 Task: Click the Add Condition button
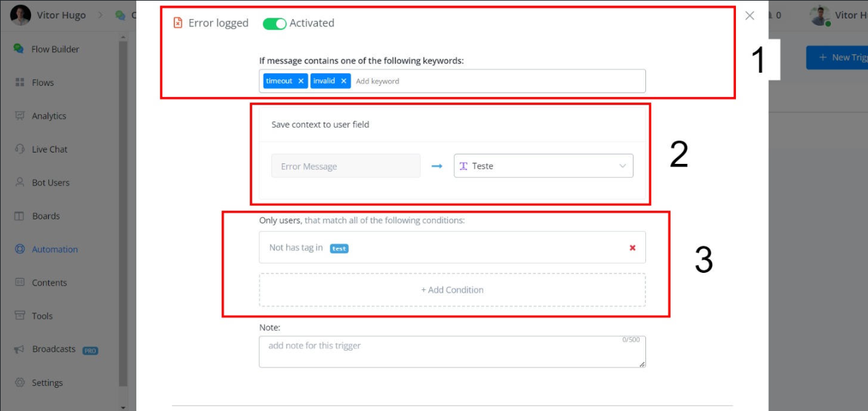click(452, 290)
